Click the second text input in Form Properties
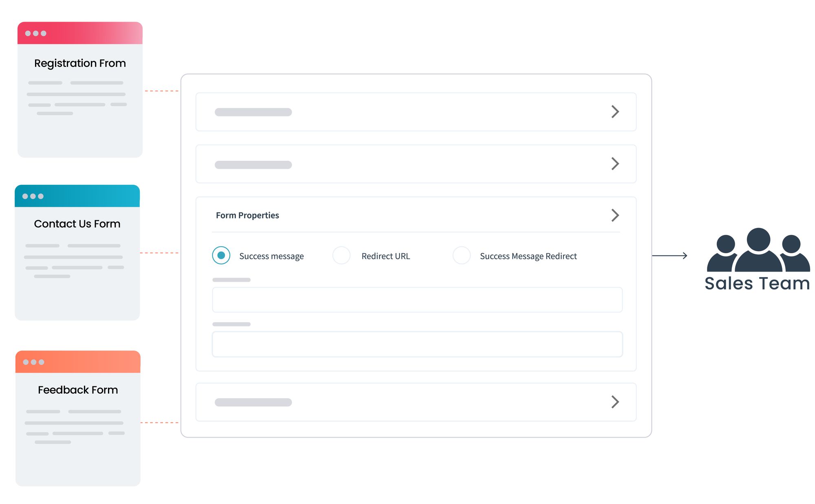815x504 pixels. tap(417, 344)
